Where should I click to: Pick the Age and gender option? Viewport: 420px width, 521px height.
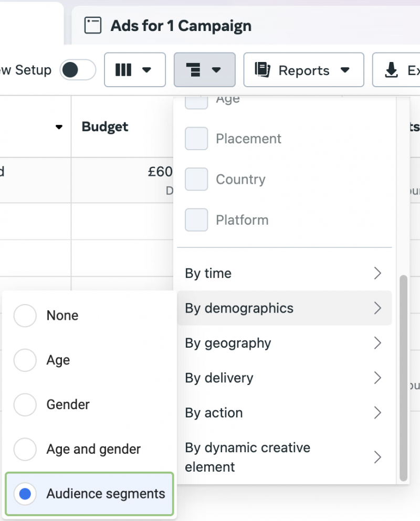tap(25, 450)
